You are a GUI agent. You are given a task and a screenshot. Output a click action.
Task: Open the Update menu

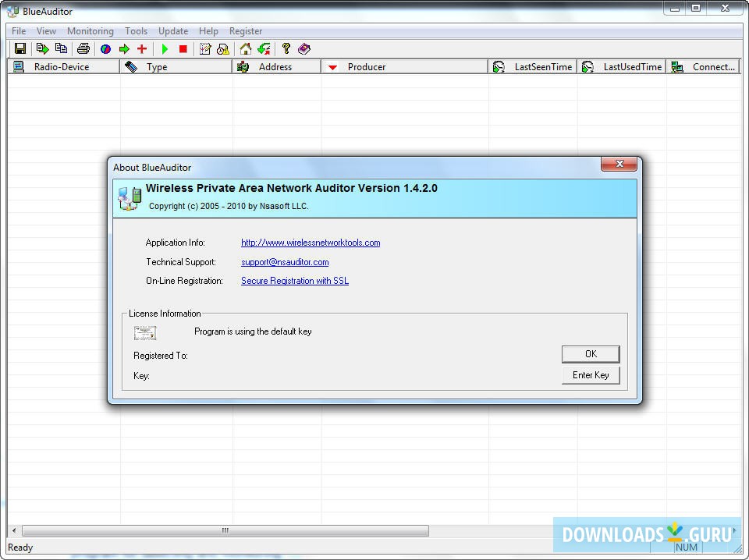tap(173, 31)
